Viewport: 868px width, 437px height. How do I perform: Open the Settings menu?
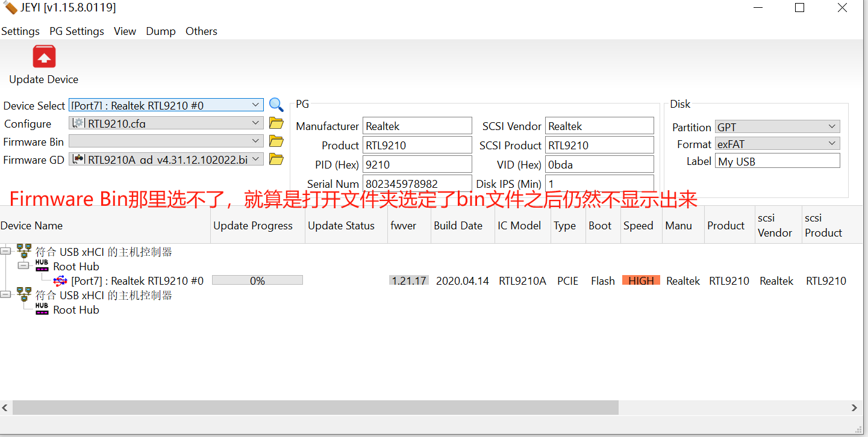click(20, 31)
